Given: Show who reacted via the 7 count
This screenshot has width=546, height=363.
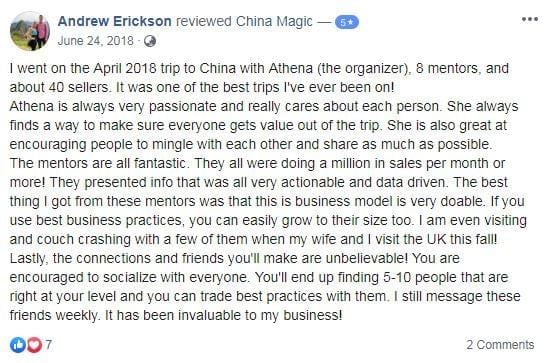Looking at the screenshot, I should pos(48,345).
